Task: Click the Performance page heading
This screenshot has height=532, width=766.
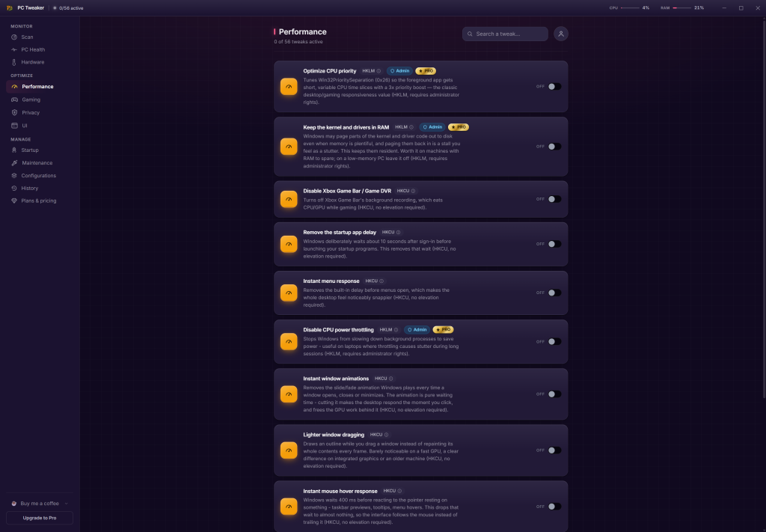Action: pyautogui.click(x=302, y=31)
